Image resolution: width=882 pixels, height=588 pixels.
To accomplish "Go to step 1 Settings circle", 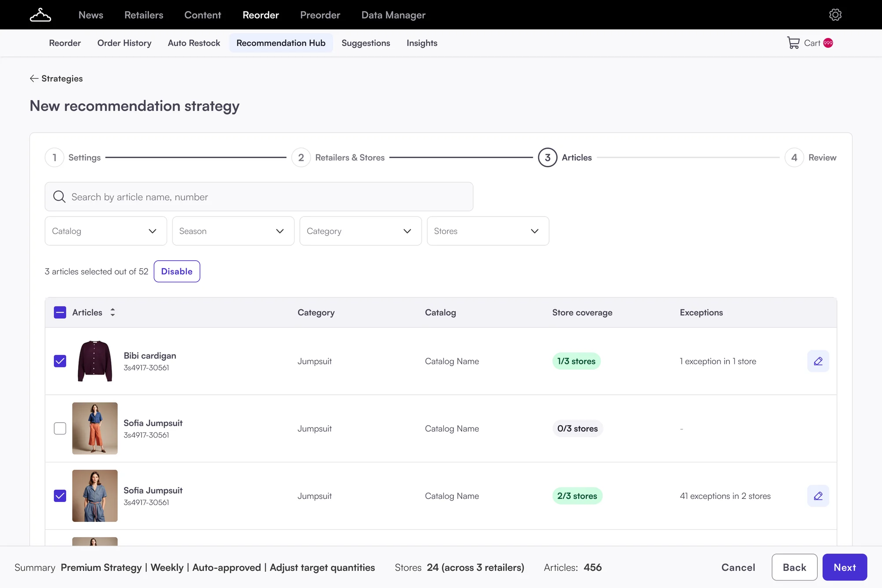I will point(55,157).
